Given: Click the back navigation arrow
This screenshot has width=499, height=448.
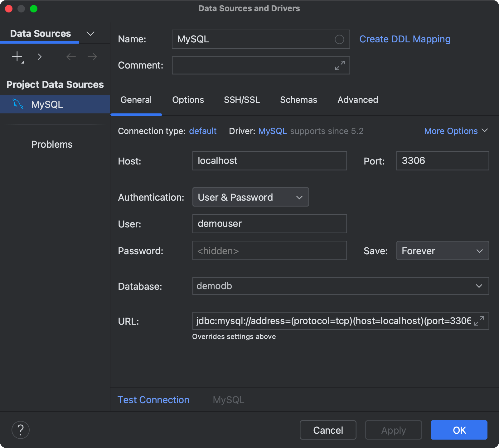Looking at the screenshot, I should coord(71,57).
